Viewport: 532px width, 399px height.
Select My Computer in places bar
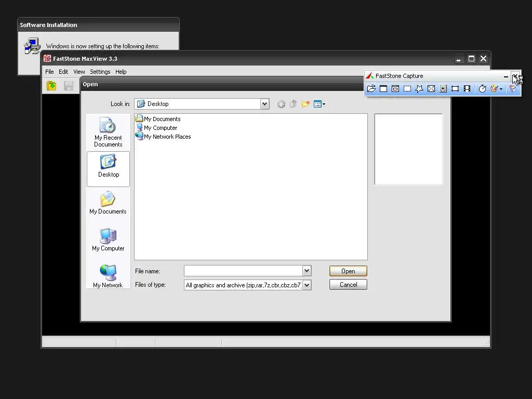point(108,240)
